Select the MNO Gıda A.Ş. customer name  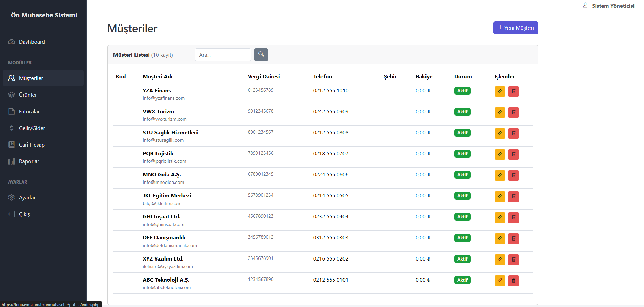pyautogui.click(x=162, y=175)
